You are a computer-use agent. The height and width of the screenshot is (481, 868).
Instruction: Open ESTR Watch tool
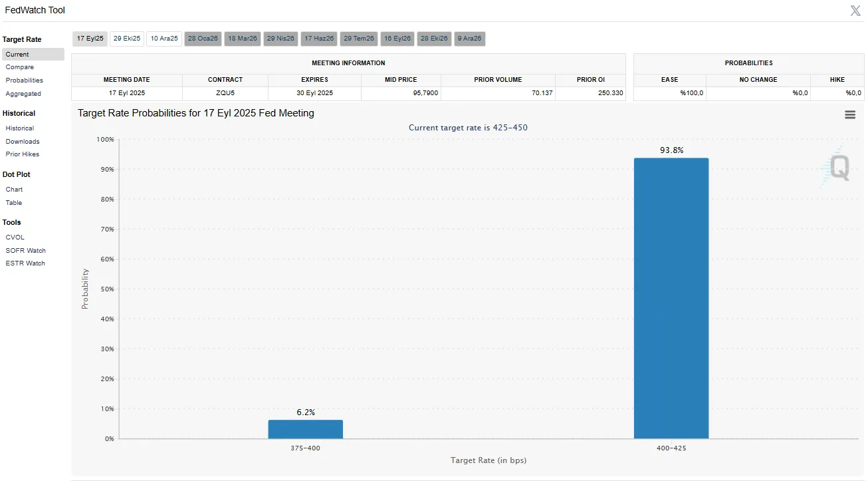click(25, 263)
